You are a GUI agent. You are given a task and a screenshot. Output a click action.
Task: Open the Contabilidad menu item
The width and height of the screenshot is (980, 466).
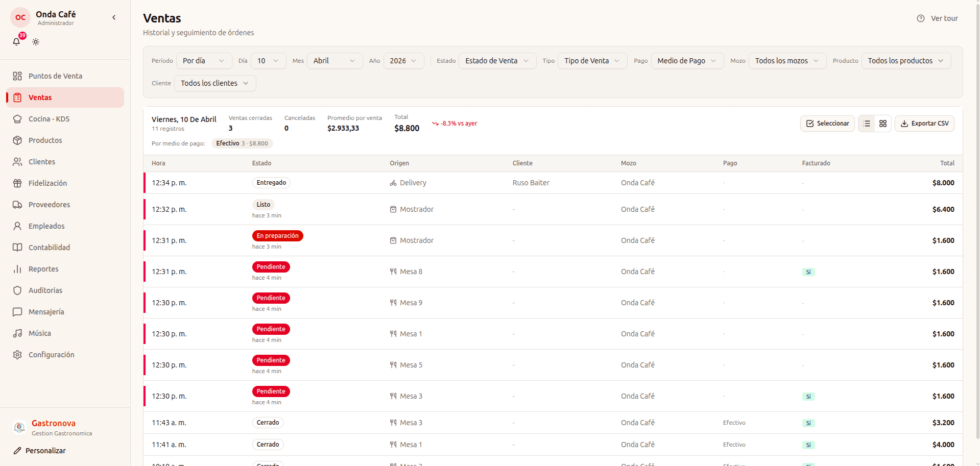coord(49,248)
